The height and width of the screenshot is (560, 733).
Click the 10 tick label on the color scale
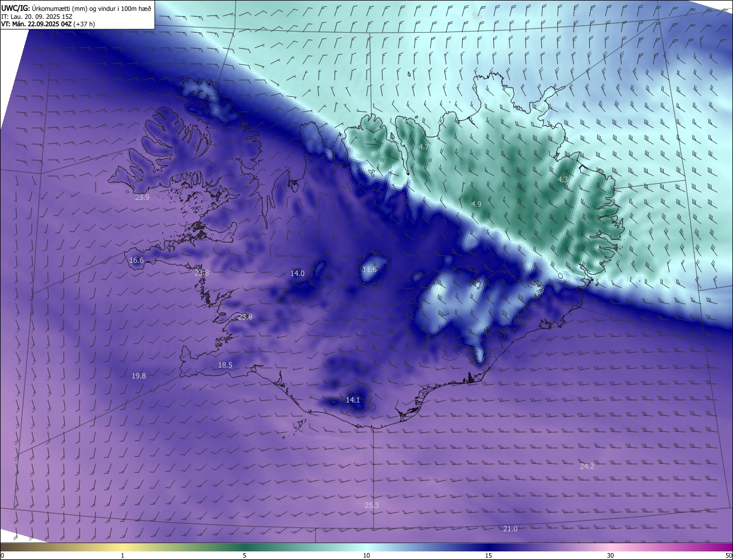click(x=366, y=555)
